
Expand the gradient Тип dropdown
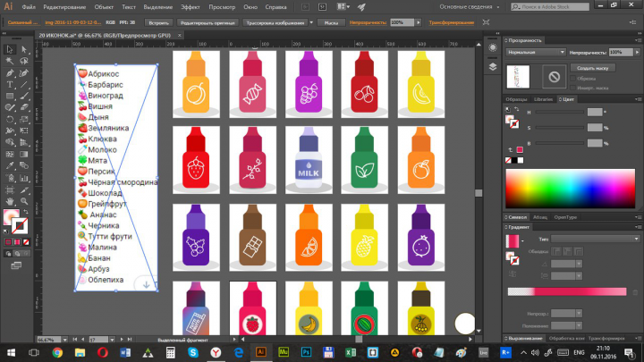[595, 239]
